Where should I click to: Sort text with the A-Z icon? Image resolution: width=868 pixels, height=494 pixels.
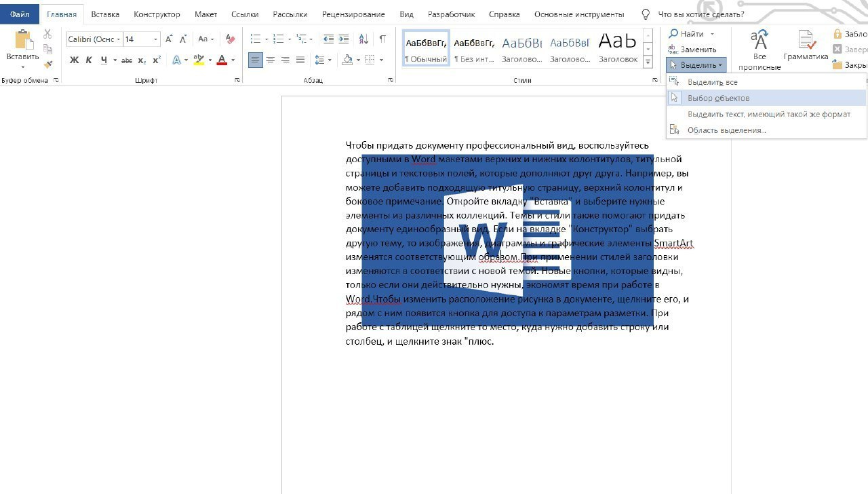tap(363, 39)
